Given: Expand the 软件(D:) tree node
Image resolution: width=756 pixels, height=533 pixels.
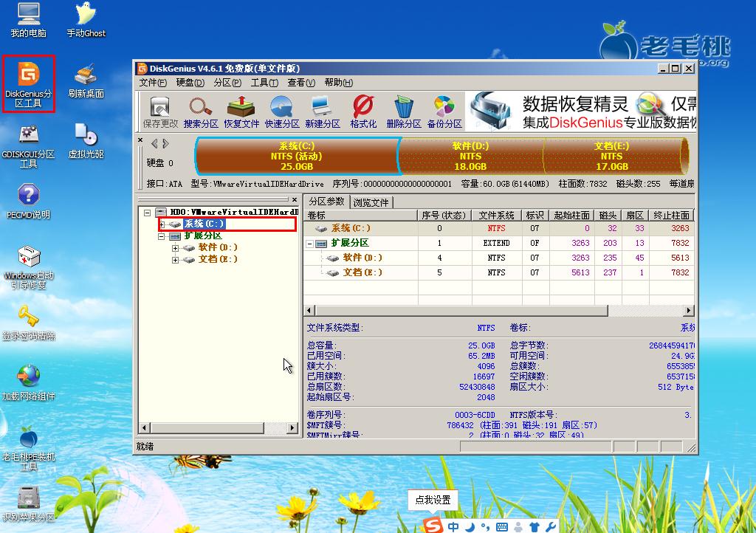Looking at the screenshot, I should click(176, 248).
